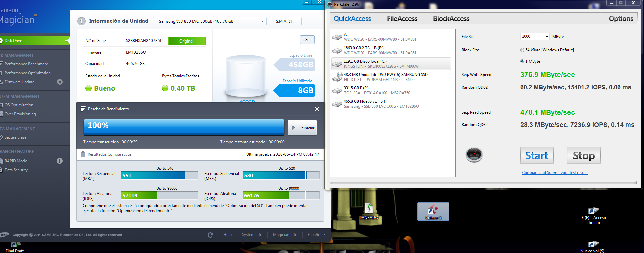Click the S: drive letter button
Image resolution: width=644 pixels, height=253 pixels.
[307, 40]
